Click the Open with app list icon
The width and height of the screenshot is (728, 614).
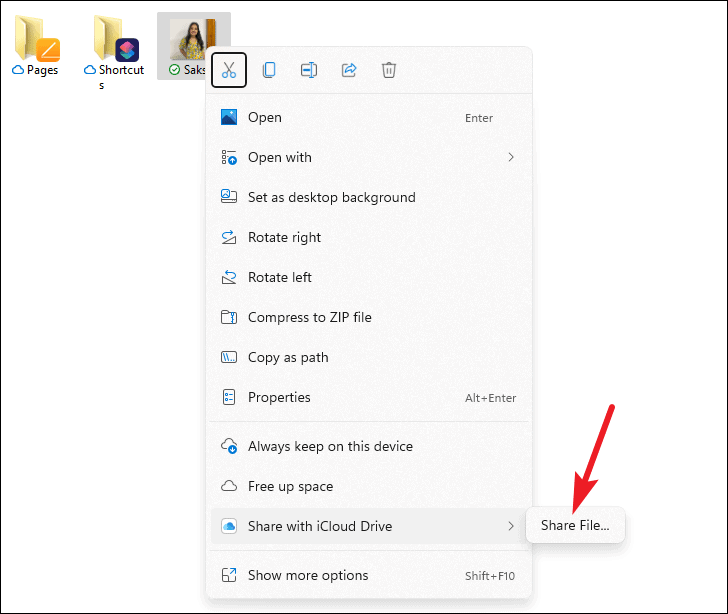[229, 157]
